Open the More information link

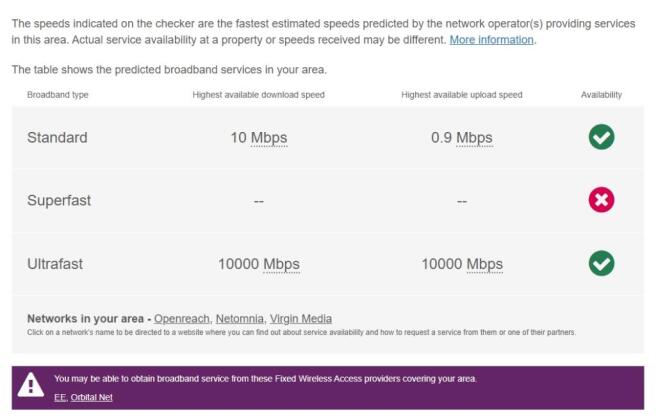pyautogui.click(x=492, y=40)
